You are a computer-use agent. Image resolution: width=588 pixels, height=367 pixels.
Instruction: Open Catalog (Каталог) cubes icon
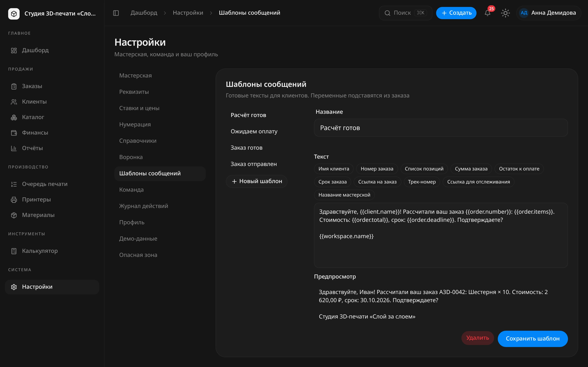(x=14, y=117)
